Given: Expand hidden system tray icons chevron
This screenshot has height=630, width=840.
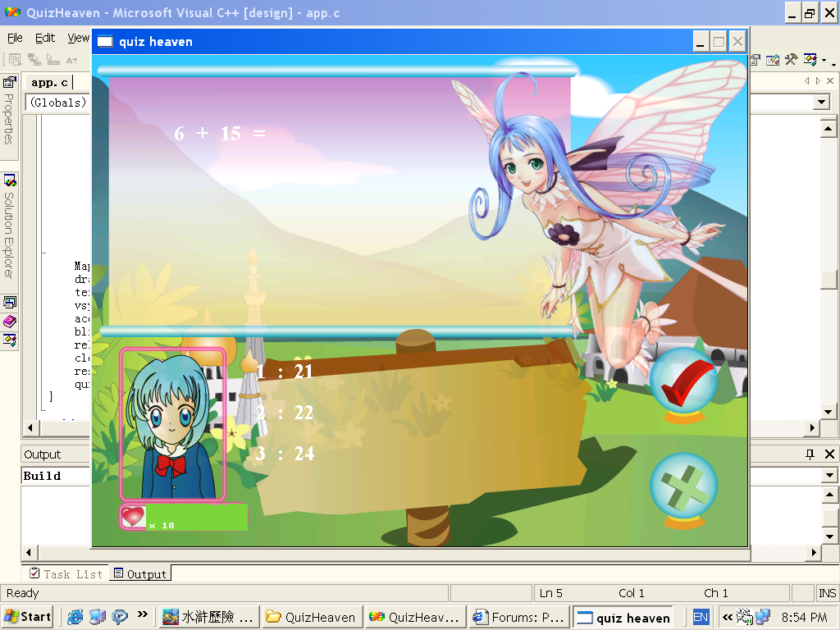Looking at the screenshot, I should (727, 617).
